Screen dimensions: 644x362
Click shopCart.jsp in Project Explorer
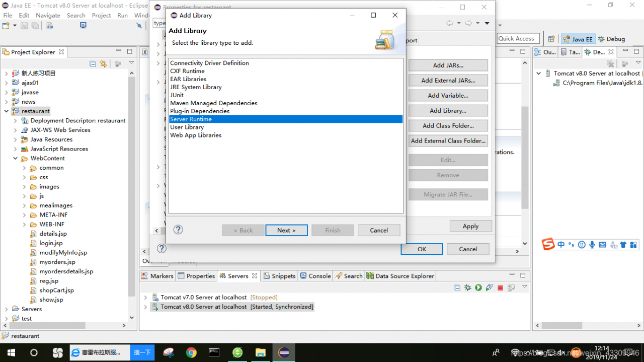(x=56, y=291)
